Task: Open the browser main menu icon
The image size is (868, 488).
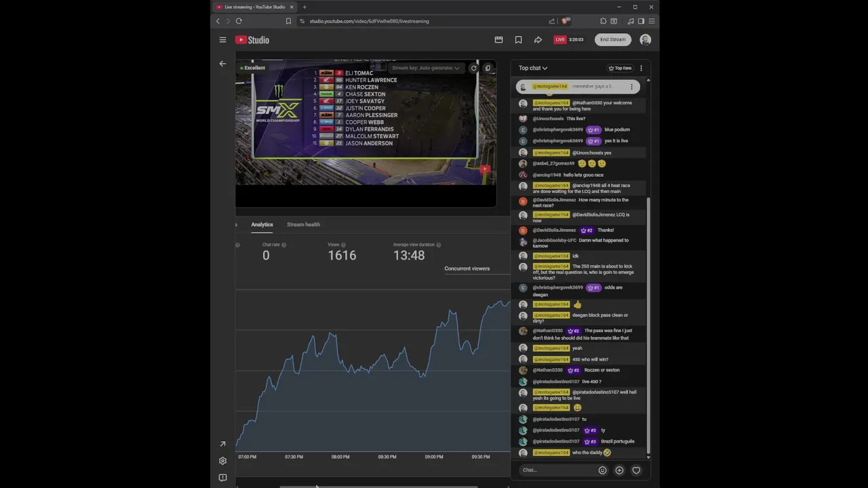Action: pos(652,21)
